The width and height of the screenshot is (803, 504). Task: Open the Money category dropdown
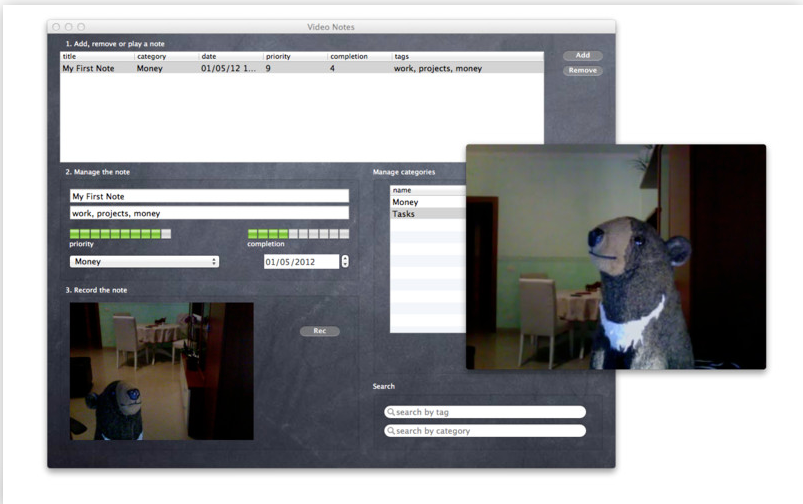144,262
